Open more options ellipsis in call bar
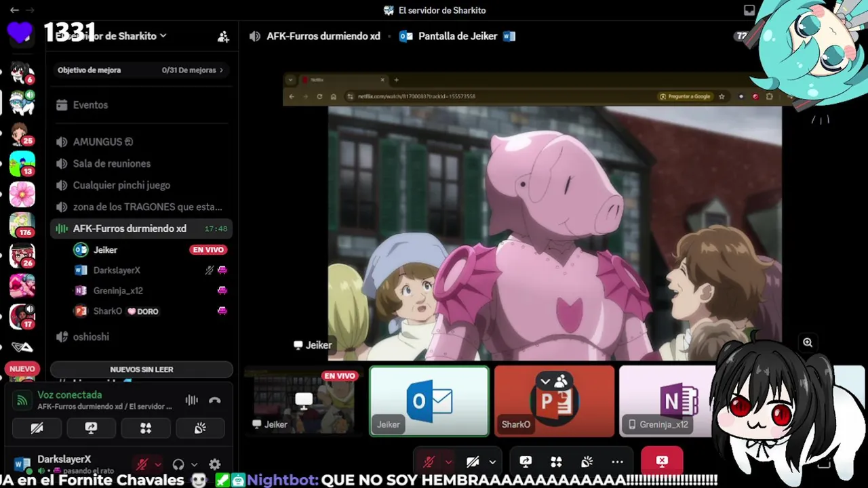 click(x=617, y=462)
